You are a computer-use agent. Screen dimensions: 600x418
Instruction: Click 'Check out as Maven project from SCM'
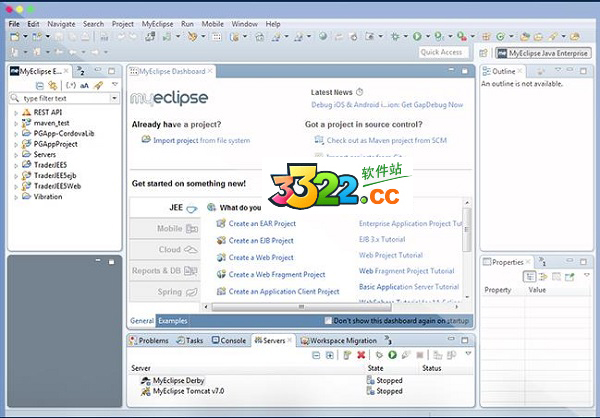tap(386, 140)
